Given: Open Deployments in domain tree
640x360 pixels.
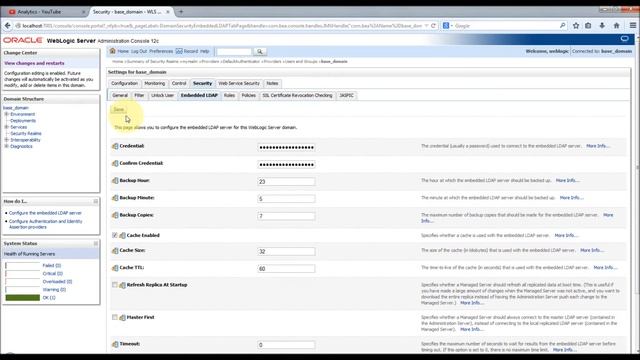Looking at the screenshot, I should tap(23, 121).
